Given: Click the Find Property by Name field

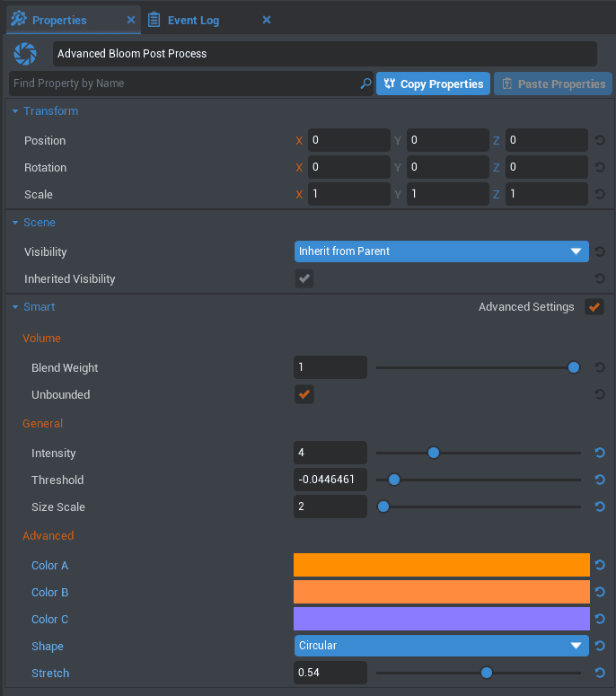Looking at the screenshot, I should coord(184,84).
